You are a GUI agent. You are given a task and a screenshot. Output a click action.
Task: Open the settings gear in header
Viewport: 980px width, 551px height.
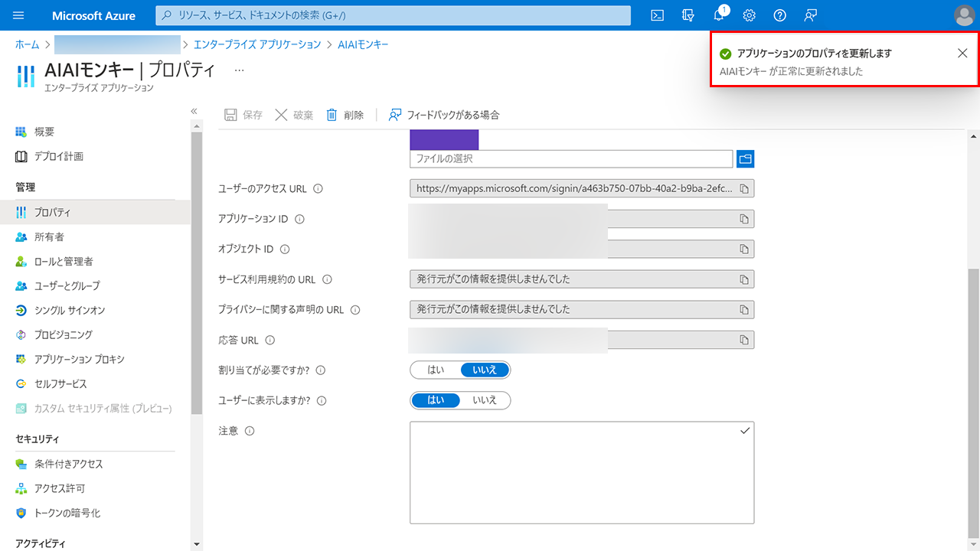click(x=750, y=15)
